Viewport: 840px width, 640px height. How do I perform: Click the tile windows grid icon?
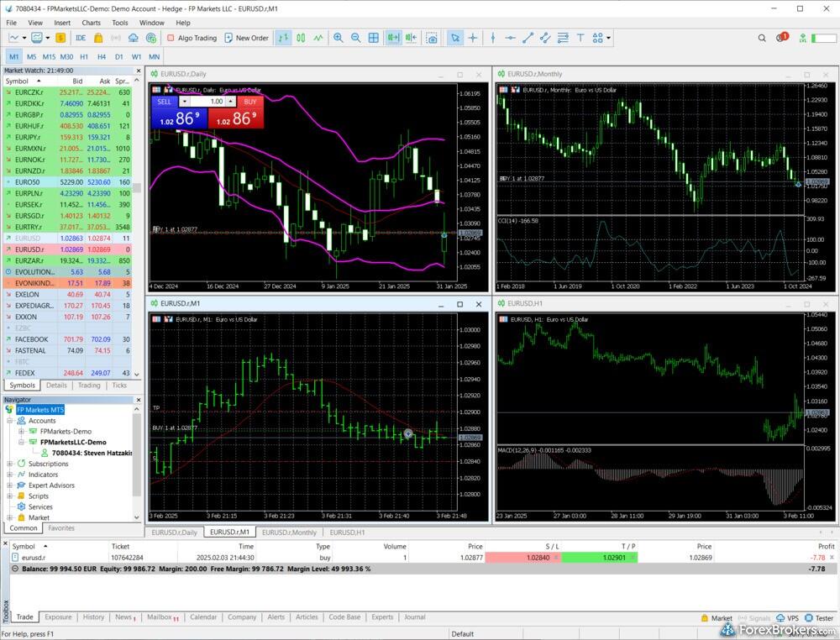click(x=374, y=38)
